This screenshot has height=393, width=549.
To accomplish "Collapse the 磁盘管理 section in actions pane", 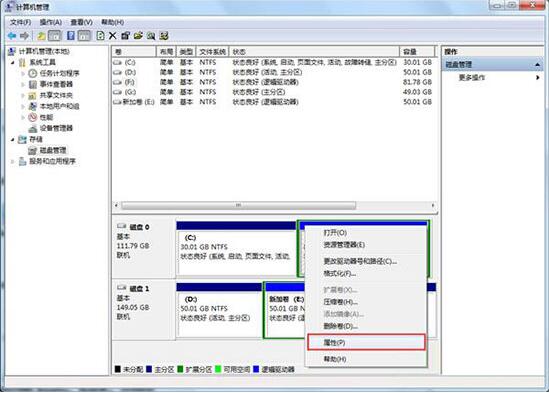I will 537,65.
